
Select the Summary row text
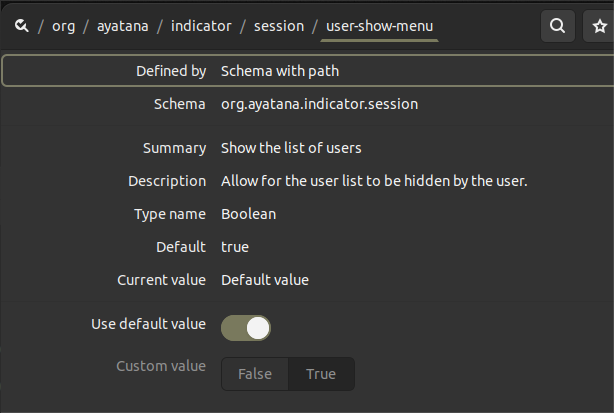[291, 148]
